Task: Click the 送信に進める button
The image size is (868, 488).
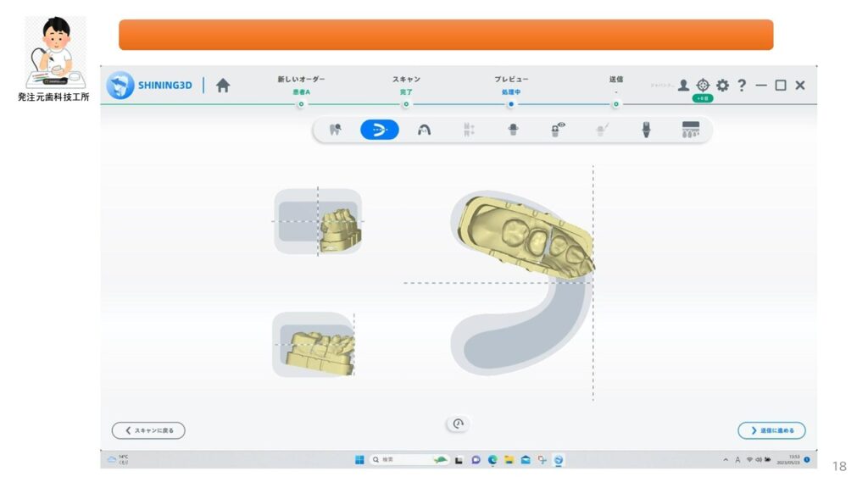Action: point(771,430)
